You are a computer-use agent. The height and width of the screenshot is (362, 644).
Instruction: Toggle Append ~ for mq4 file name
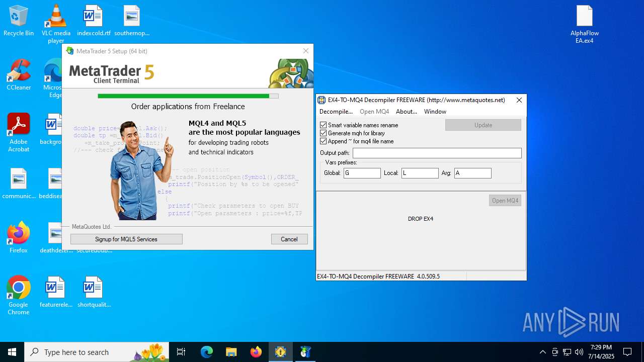pyautogui.click(x=324, y=141)
